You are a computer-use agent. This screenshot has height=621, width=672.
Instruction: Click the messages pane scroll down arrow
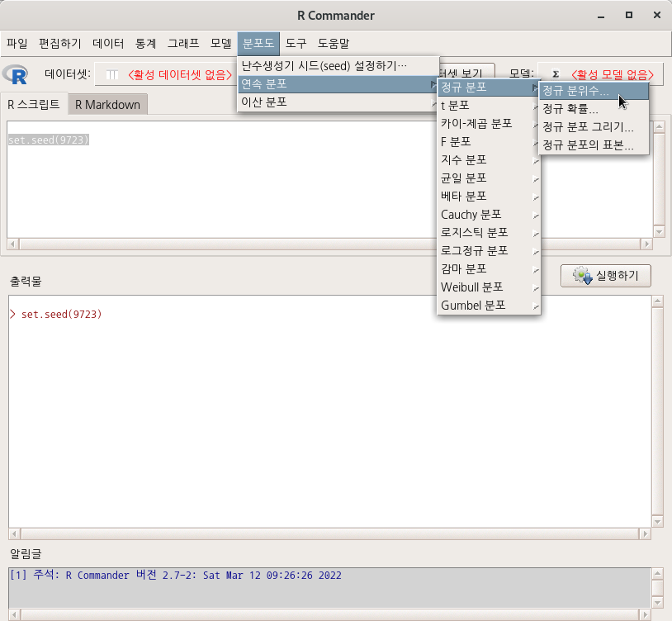[657, 603]
